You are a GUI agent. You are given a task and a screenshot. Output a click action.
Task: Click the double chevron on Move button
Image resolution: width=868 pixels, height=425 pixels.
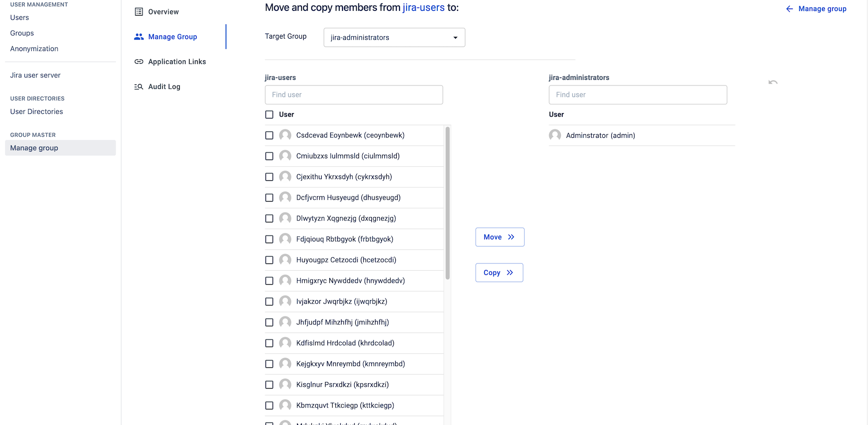coord(511,237)
